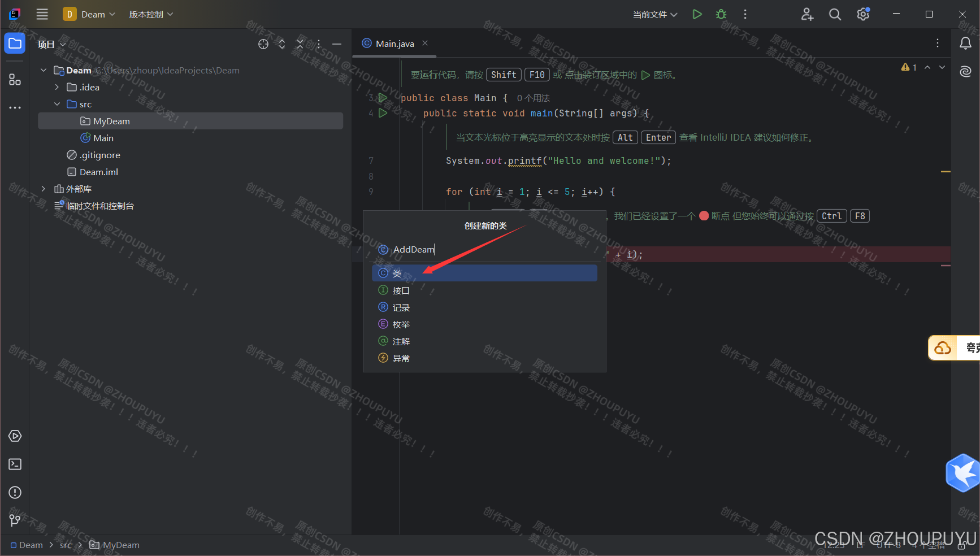
Task: Open project panel options menu
Action: 319,44
